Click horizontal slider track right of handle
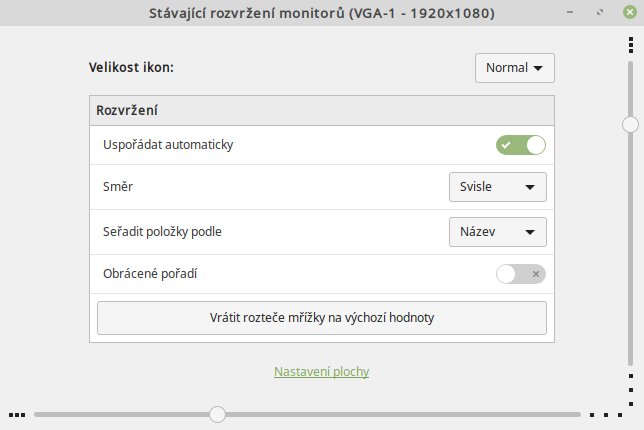 (x=403, y=414)
